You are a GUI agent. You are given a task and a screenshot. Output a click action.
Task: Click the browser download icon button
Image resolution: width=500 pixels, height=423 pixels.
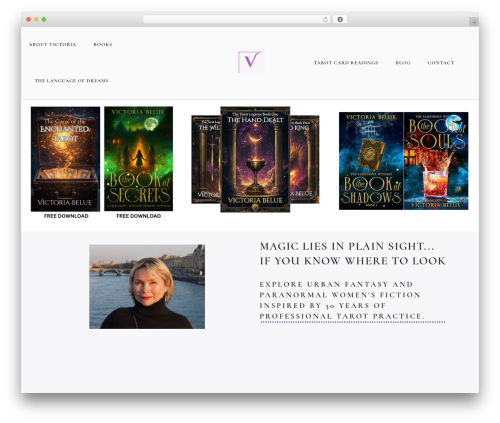340,19
